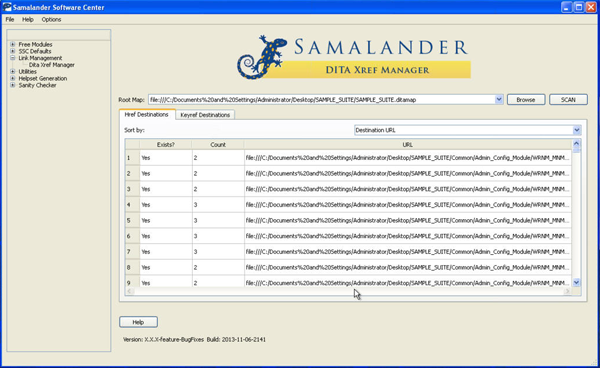
Task: Open the Options menu
Action: click(x=51, y=20)
